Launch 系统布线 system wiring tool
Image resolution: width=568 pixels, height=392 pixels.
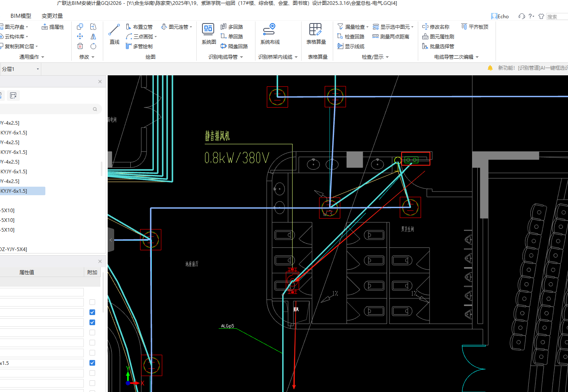[270, 34]
